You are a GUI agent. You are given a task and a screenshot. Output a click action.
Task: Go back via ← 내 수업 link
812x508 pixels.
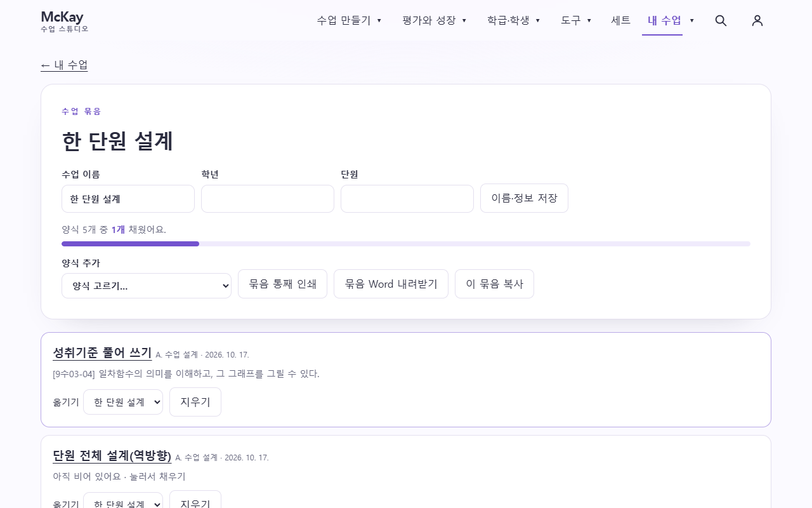point(64,65)
